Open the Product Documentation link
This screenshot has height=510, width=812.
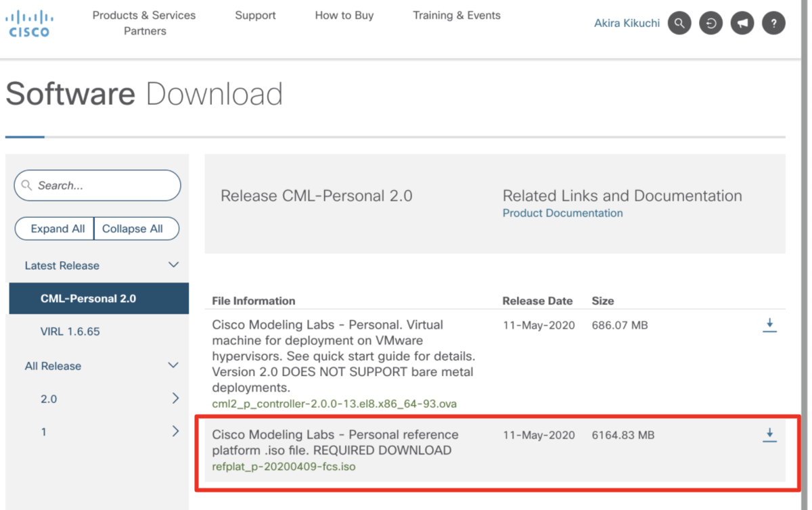click(x=562, y=213)
